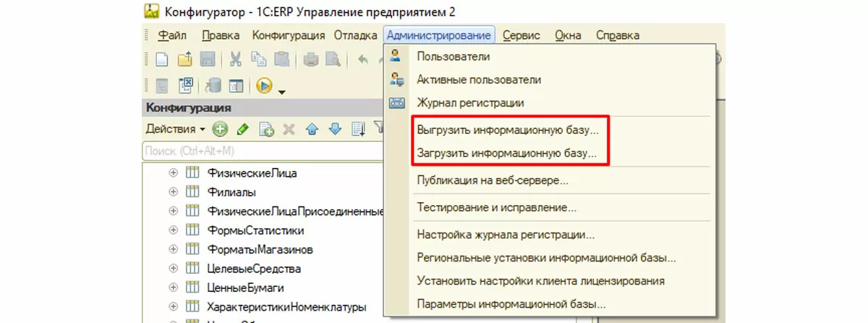Viewport: 868px width, 323px height.
Task: Click the Администрирование menu
Action: pos(439,35)
